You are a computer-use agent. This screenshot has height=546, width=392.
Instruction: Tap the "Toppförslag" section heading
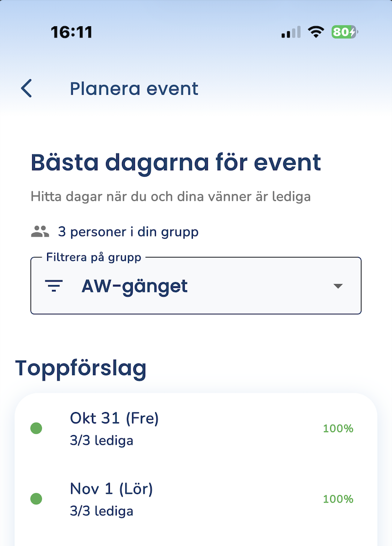click(80, 368)
